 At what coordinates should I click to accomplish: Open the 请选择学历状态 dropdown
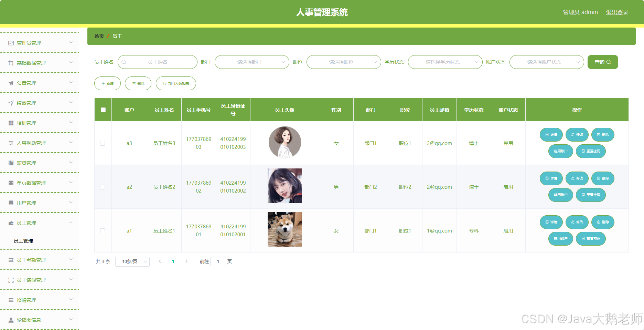(445, 62)
